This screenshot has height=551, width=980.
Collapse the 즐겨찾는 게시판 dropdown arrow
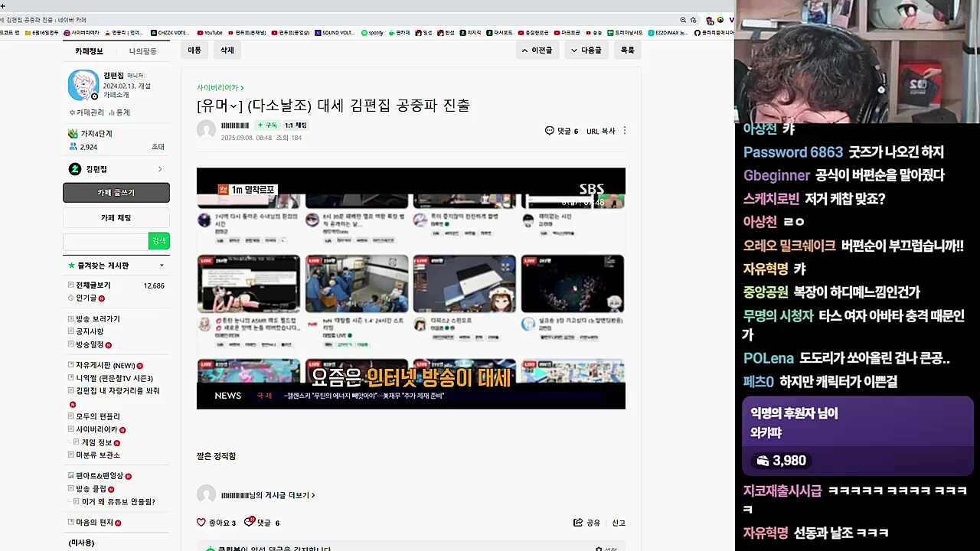pyautogui.click(x=162, y=266)
